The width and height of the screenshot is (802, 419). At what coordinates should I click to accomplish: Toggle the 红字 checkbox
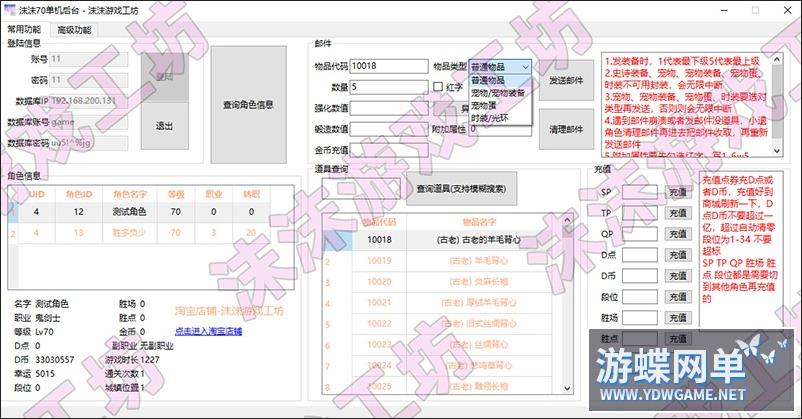coord(438,88)
